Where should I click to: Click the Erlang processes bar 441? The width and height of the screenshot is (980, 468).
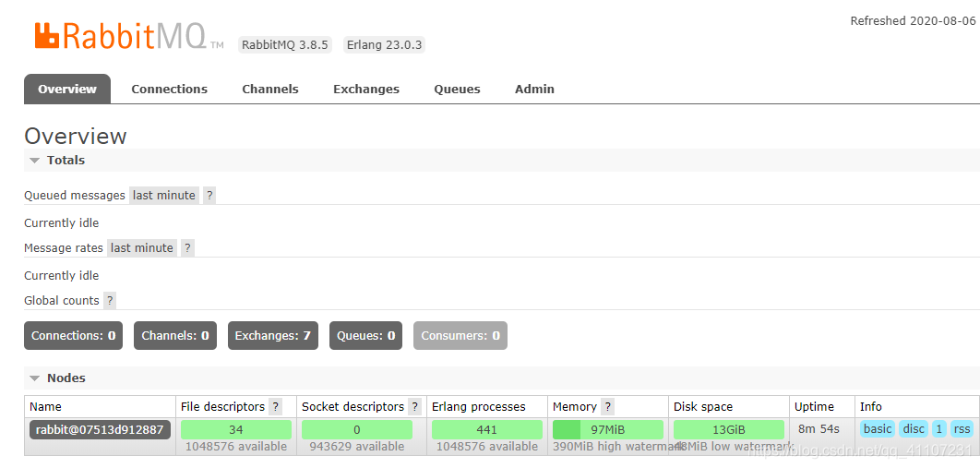click(487, 430)
